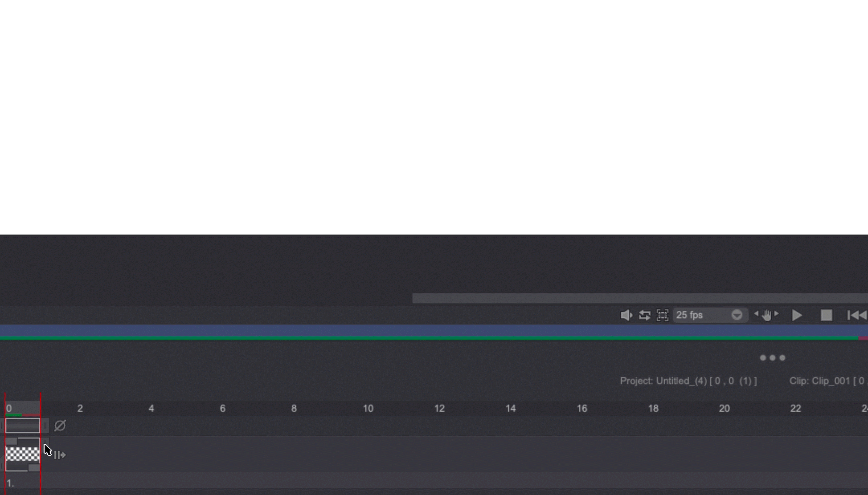868x495 pixels.
Task: Collapse the first layer strip handle
Action: click(x=45, y=425)
